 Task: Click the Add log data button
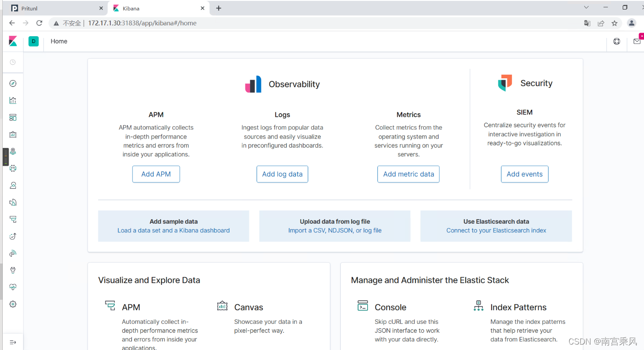282,174
